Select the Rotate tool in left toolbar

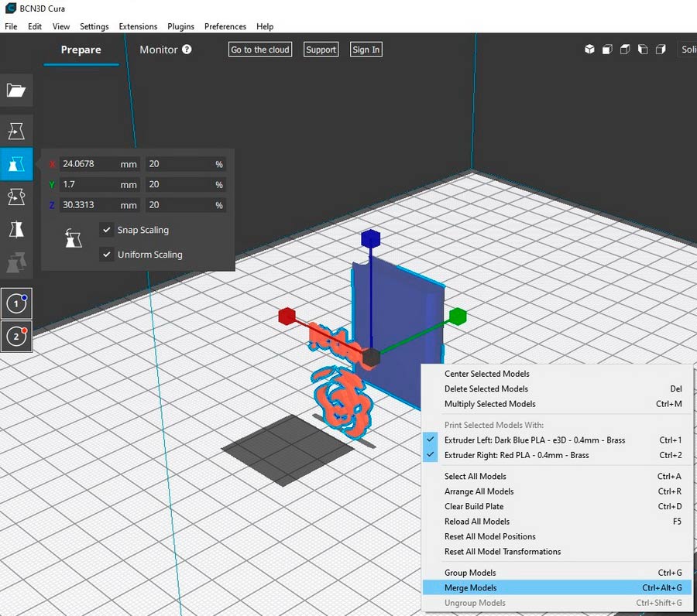click(x=16, y=197)
